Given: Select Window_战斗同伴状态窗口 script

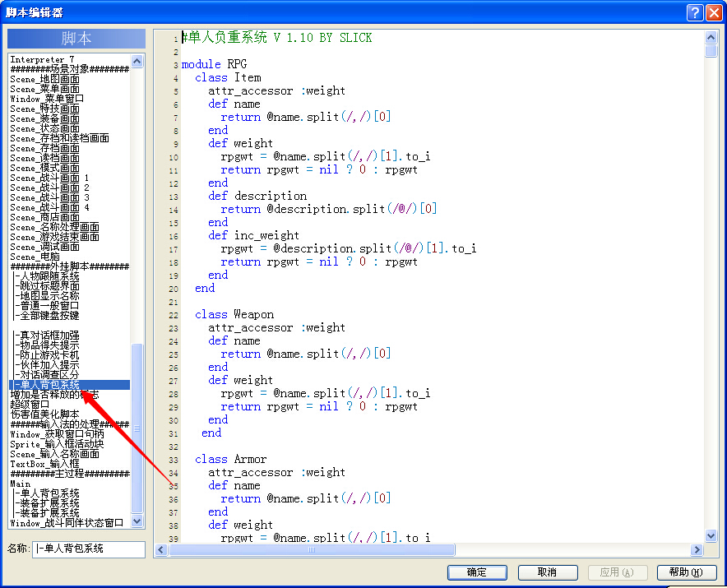Looking at the screenshot, I should pos(67,523).
